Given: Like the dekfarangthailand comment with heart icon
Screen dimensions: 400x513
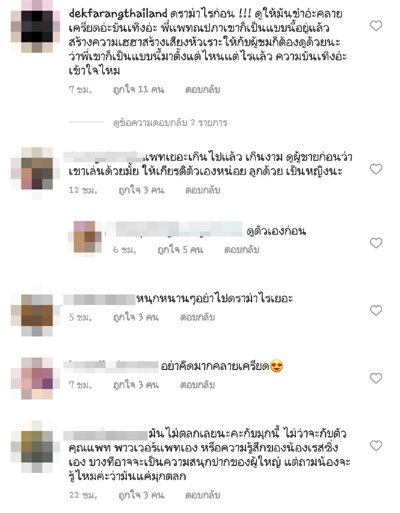Looking at the screenshot, I should (376, 26).
